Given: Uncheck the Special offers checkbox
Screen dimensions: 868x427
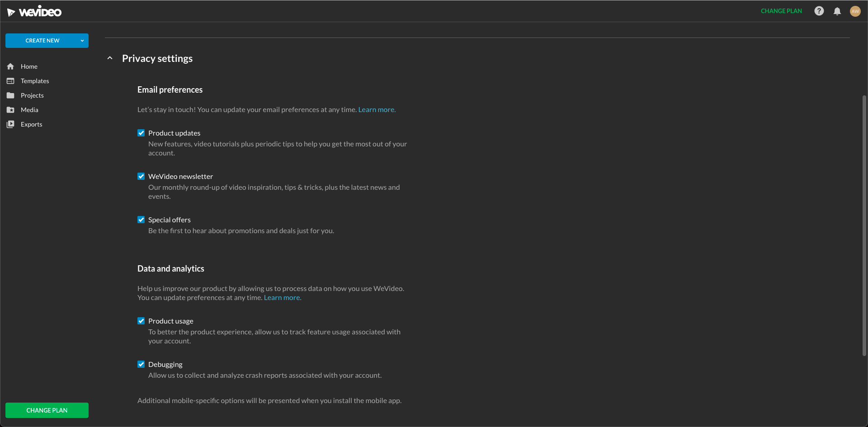Looking at the screenshot, I should (x=141, y=220).
